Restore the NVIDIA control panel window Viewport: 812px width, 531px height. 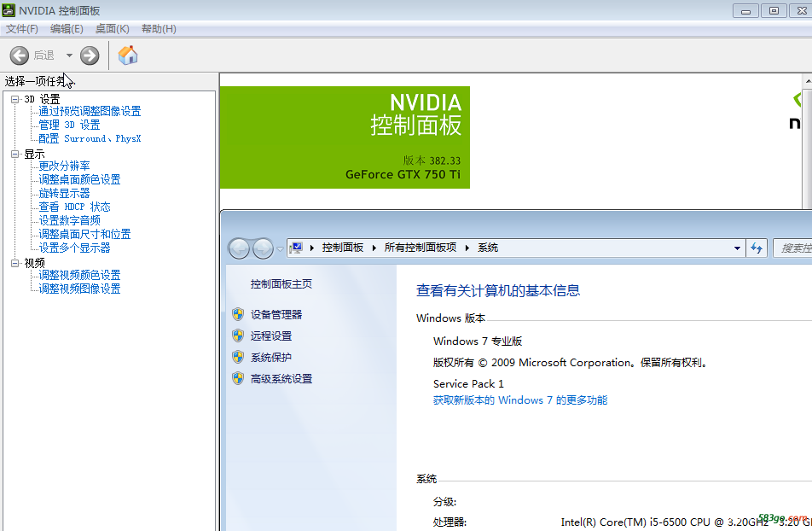(x=774, y=11)
